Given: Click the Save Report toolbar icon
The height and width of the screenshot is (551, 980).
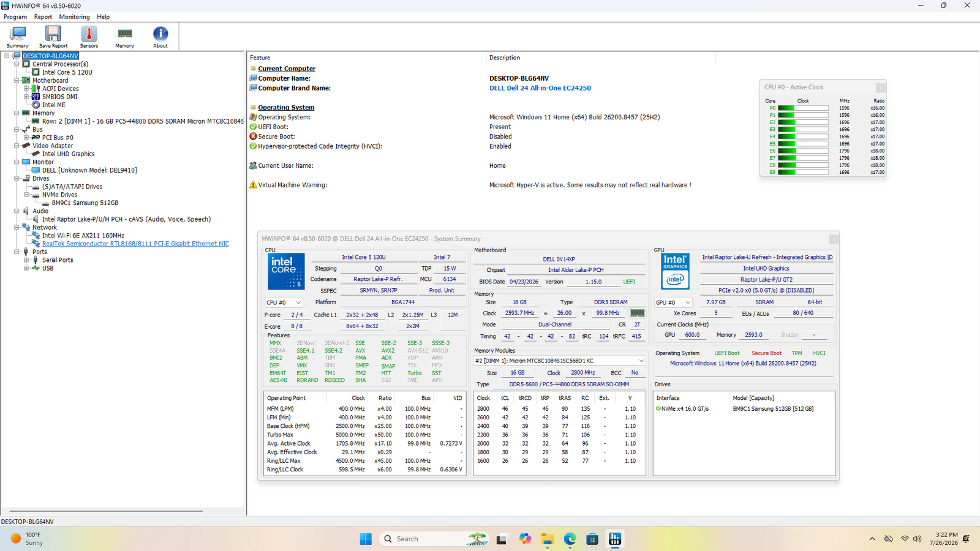Looking at the screenshot, I should [x=53, y=37].
